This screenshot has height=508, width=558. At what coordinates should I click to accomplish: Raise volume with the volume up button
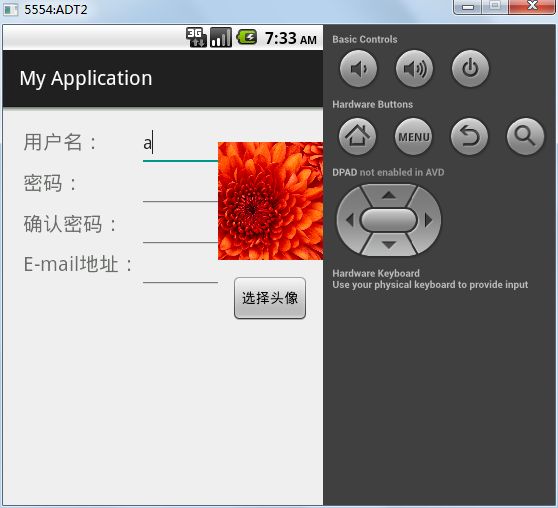414,68
